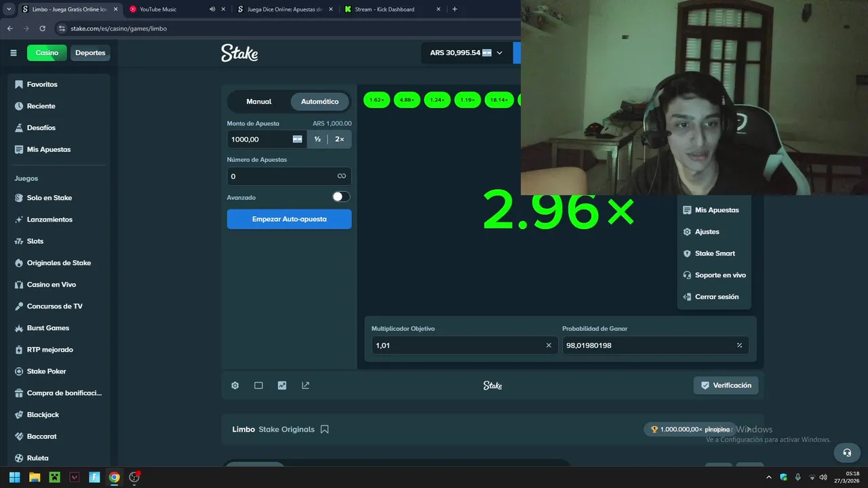Open live support headset bubble
868x488 pixels.
pos(847,452)
